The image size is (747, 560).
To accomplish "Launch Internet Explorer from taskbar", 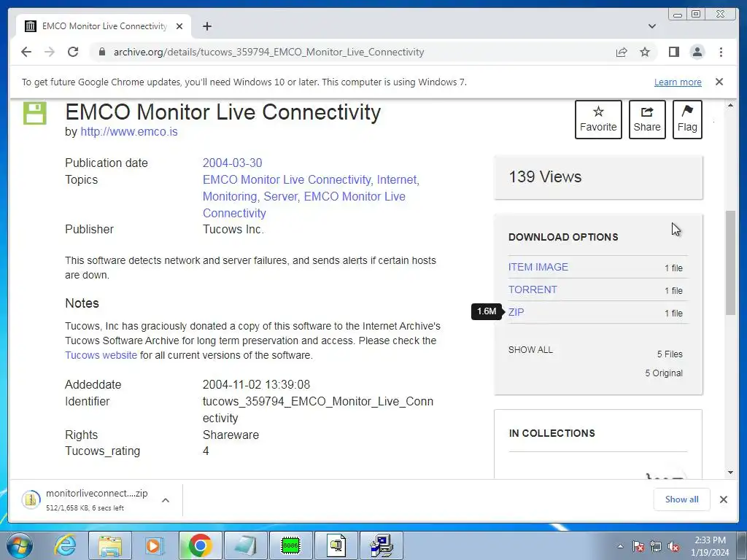I will (65, 545).
